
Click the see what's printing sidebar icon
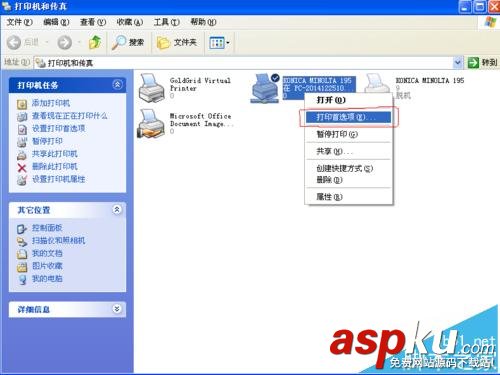[22, 117]
